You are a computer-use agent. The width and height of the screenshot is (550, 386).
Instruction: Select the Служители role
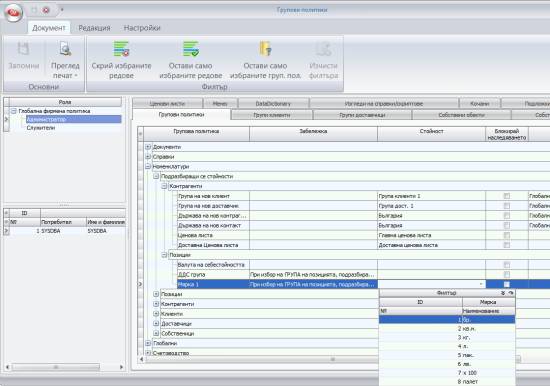pos(41,128)
